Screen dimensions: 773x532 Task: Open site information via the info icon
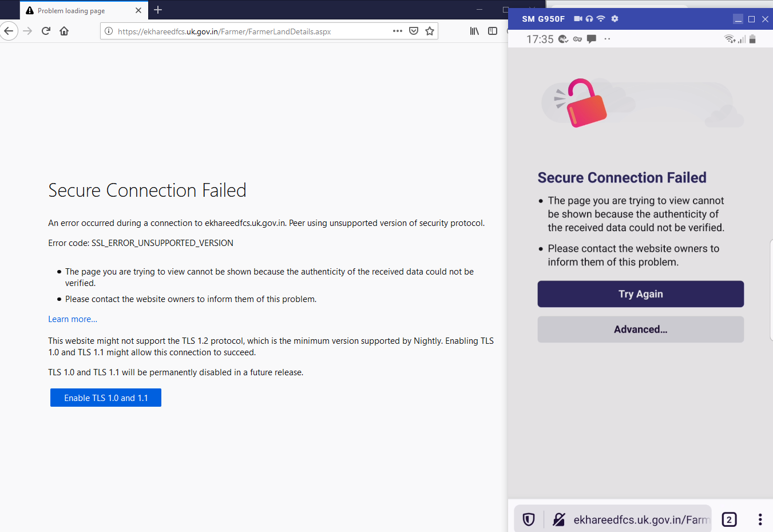109,31
